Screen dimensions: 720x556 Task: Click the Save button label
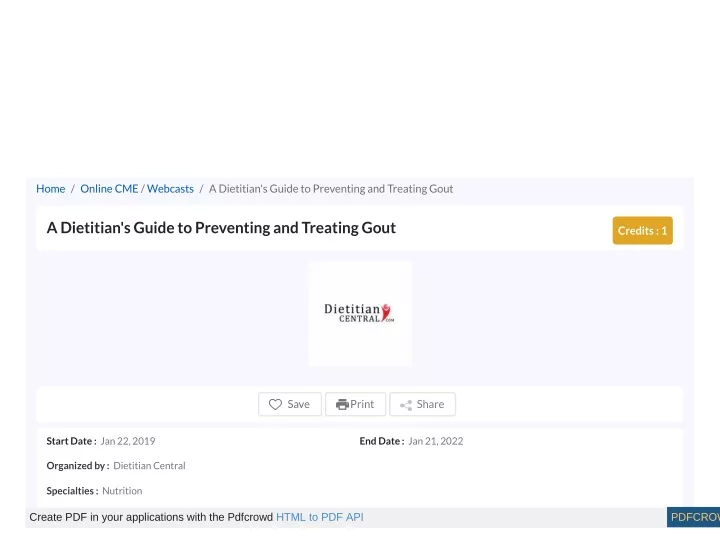click(x=298, y=404)
